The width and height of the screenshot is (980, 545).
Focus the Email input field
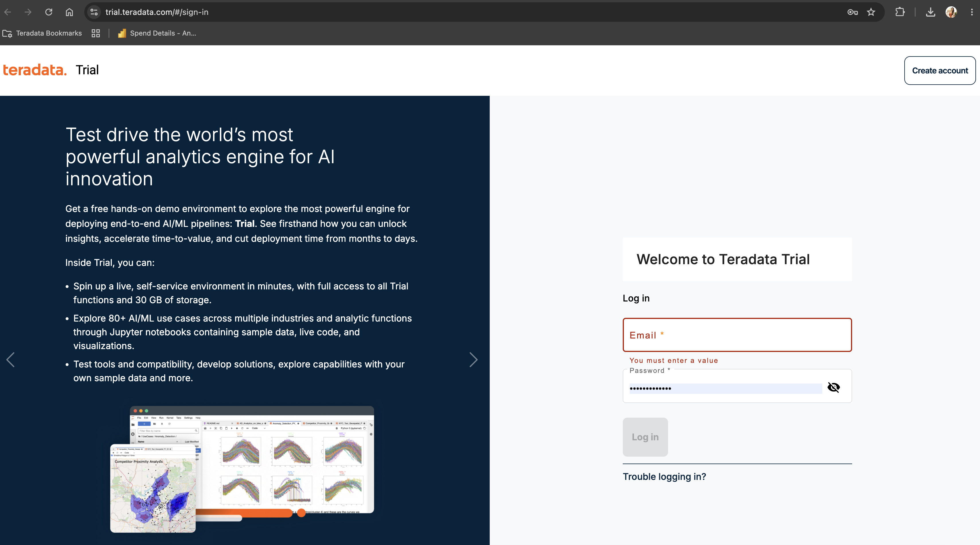click(x=737, y=335)
